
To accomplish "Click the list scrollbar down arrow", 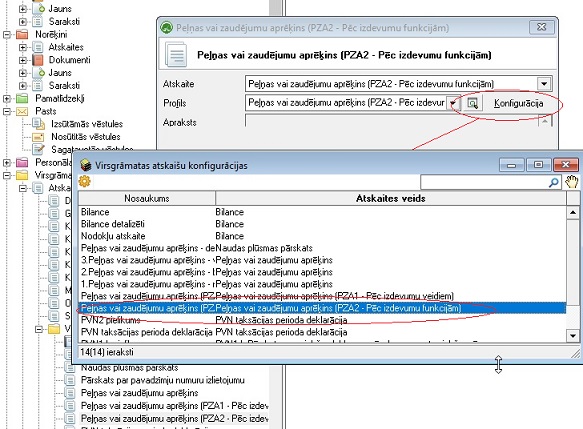I will click(573, 336).
